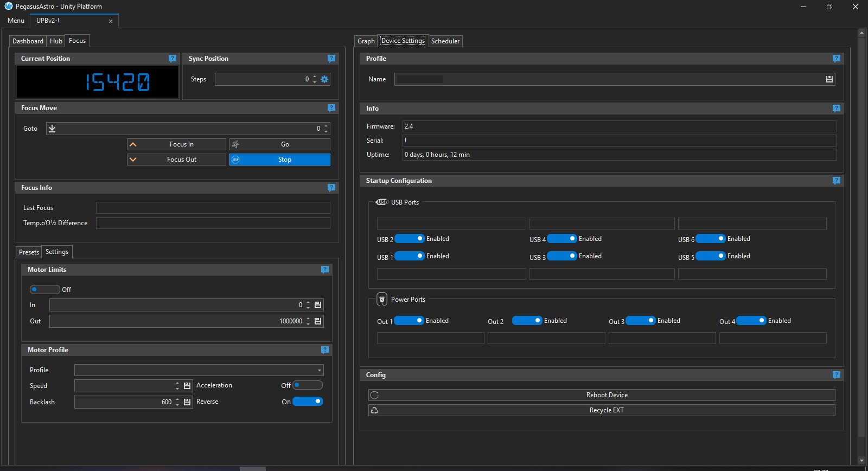Click the Go button
The image size is (868, 471).
point(279,144)
